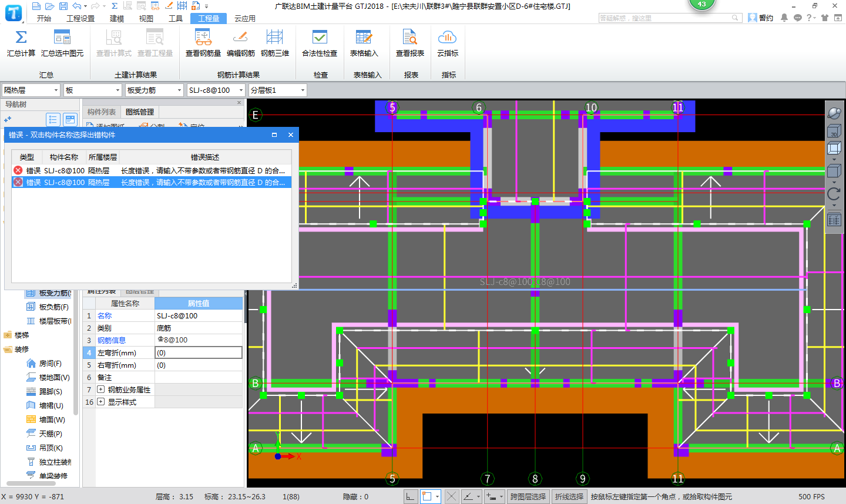The image size is (846, 504).
Task: Click 跨图层选择 button
Action: tap(528, 496)
